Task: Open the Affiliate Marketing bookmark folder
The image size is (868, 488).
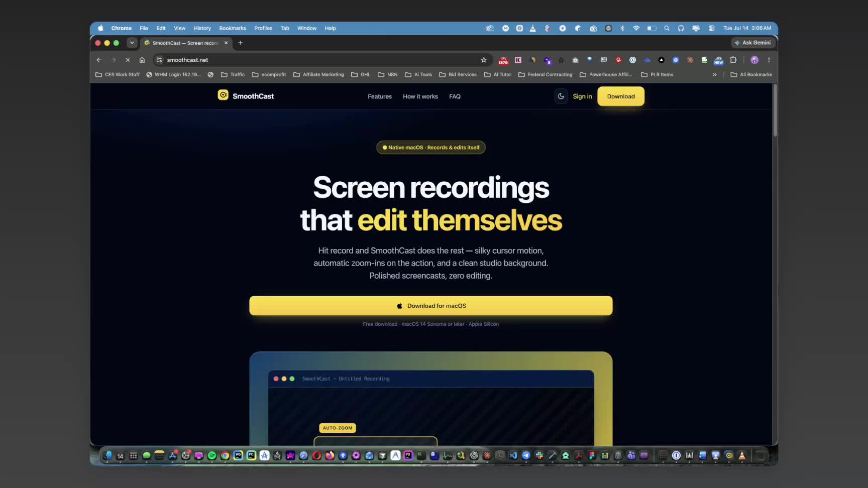Action: [318, 74]
